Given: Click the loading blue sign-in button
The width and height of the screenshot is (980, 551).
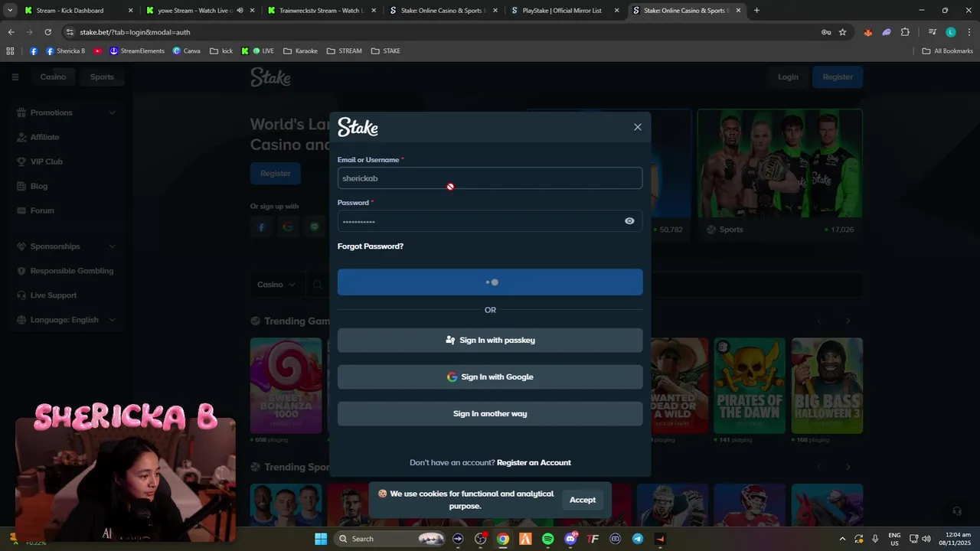Looking at the screenshot, I should click(x=490, y=282).
